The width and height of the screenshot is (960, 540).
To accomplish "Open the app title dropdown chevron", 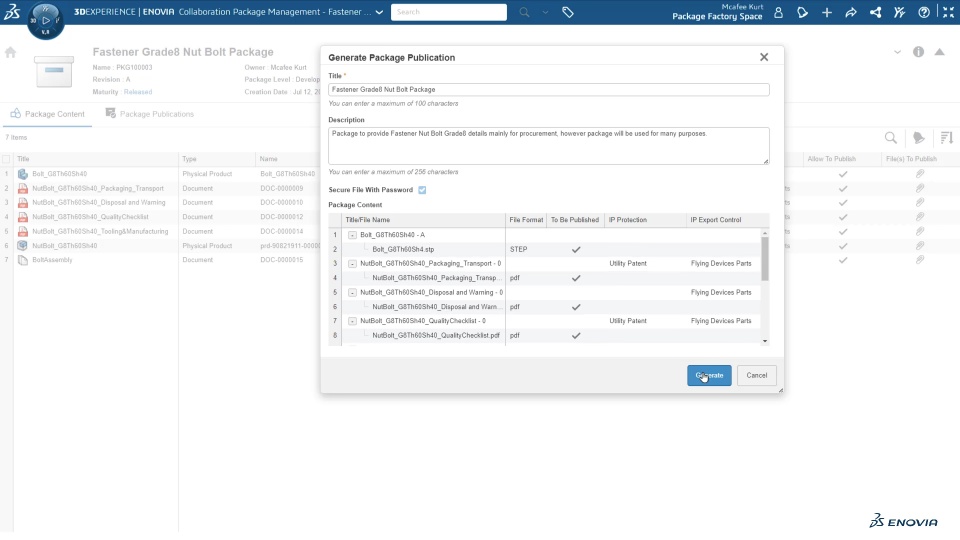I will 379,12.
